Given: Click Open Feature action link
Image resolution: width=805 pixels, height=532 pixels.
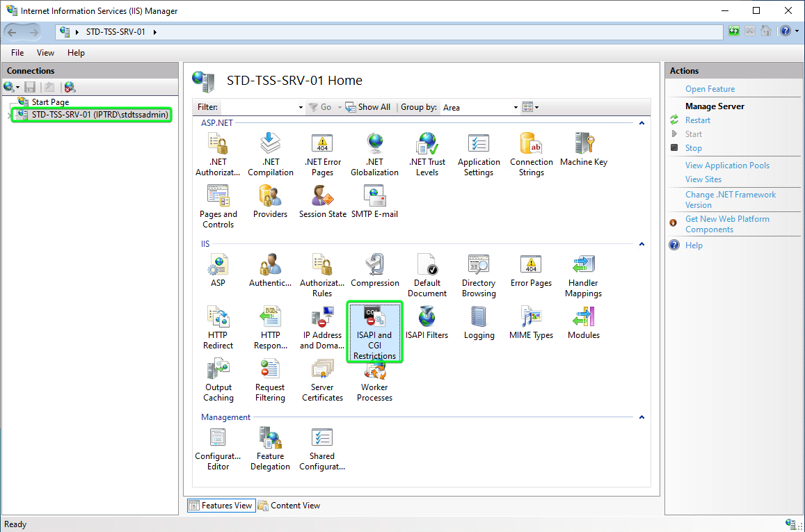Looking at the screenshot, I should pos(710,89).
